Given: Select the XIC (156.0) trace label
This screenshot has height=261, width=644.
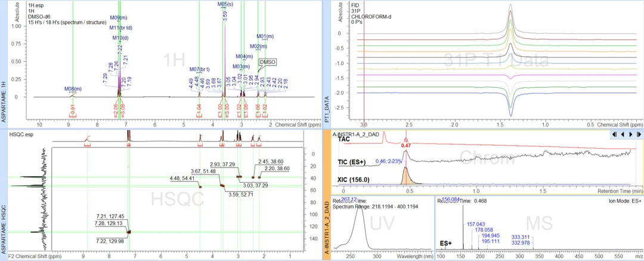Looking at the screenshot, I should click(354, 180).
